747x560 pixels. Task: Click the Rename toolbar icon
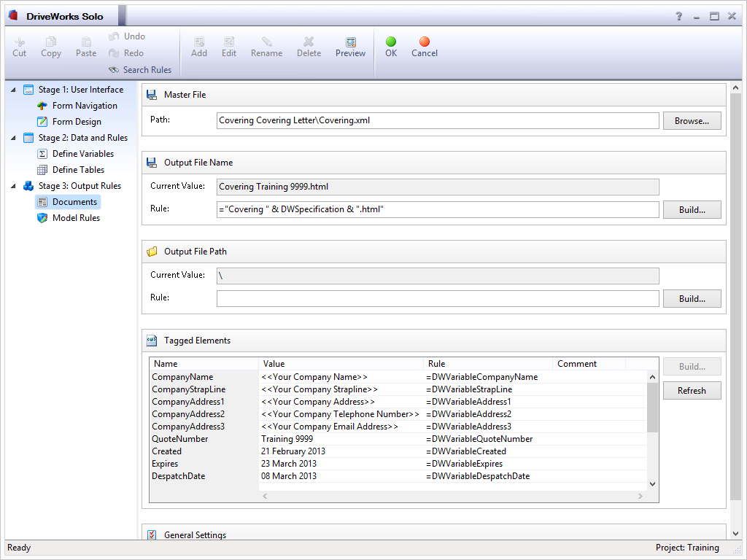[x=267, y=42]
